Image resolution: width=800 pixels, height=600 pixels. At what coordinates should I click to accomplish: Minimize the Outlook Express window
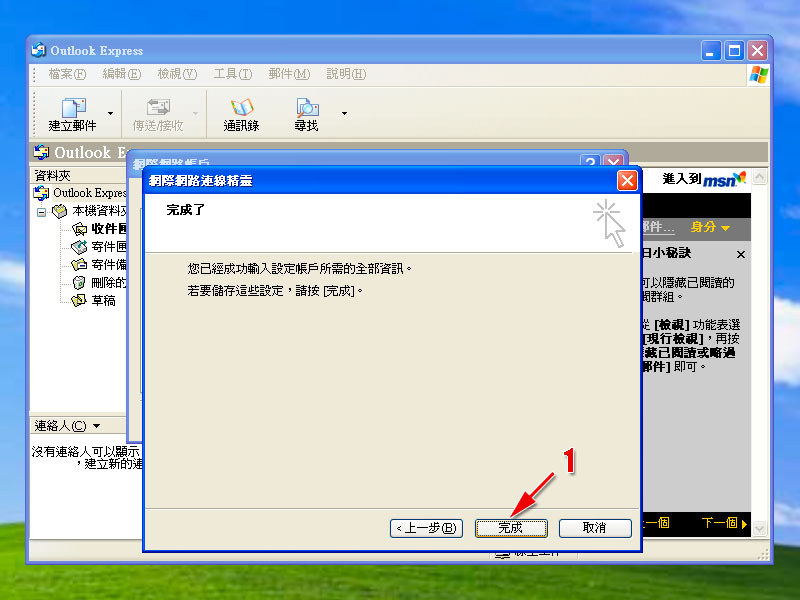(711, 51)
